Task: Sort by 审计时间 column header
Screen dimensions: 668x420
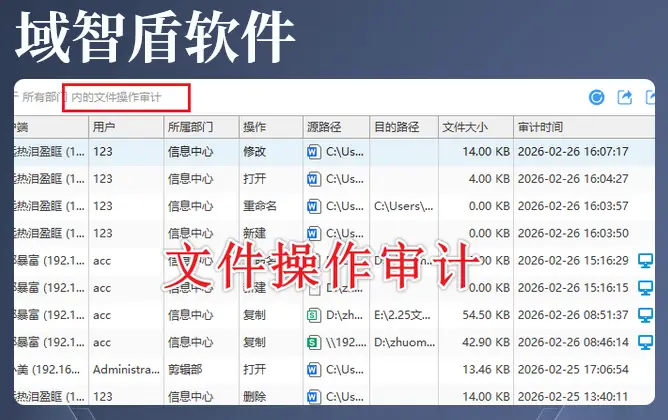Action: coord(584,127)
